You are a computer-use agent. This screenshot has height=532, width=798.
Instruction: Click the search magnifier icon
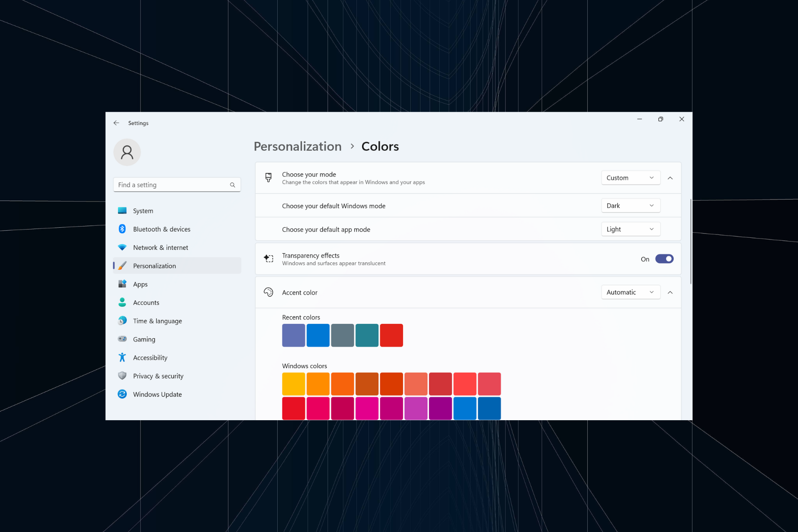pos(232,185)
